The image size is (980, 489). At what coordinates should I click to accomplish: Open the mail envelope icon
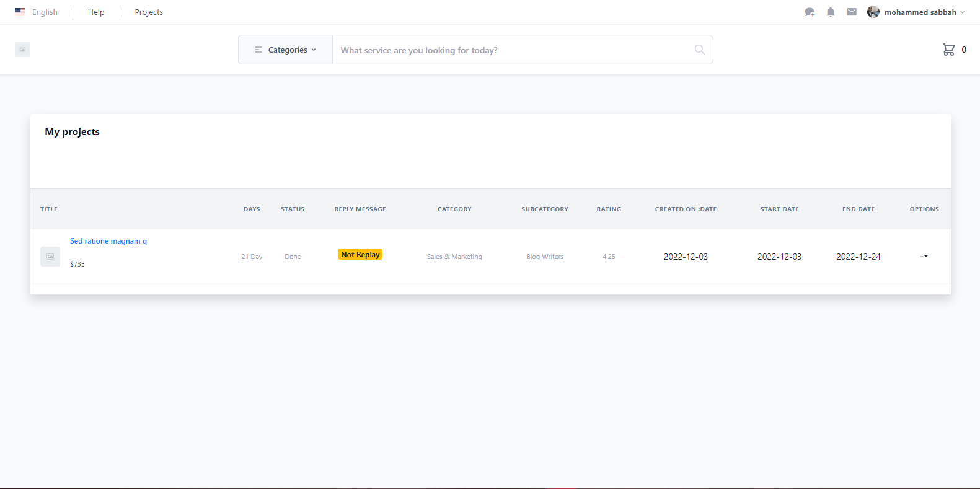coord(852,12)
